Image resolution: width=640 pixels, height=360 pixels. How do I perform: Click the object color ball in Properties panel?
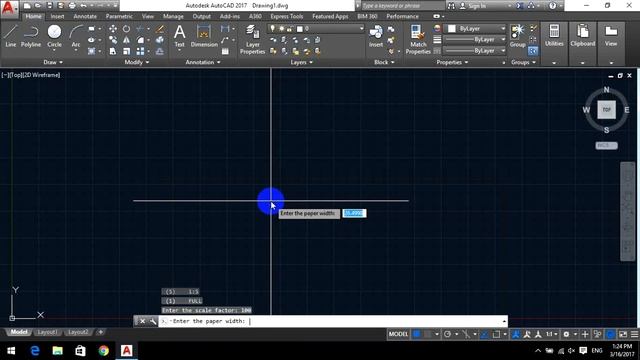pyautogui.click(x=437, y=29)
